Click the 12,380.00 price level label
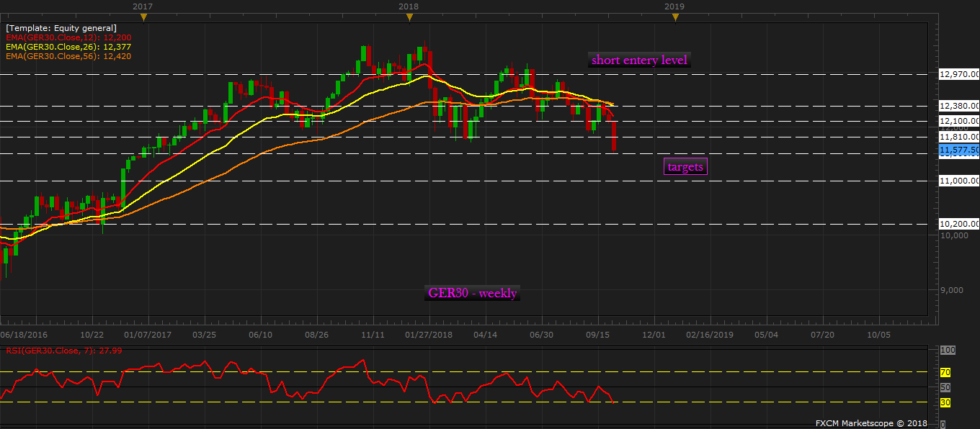 point(959,106)
